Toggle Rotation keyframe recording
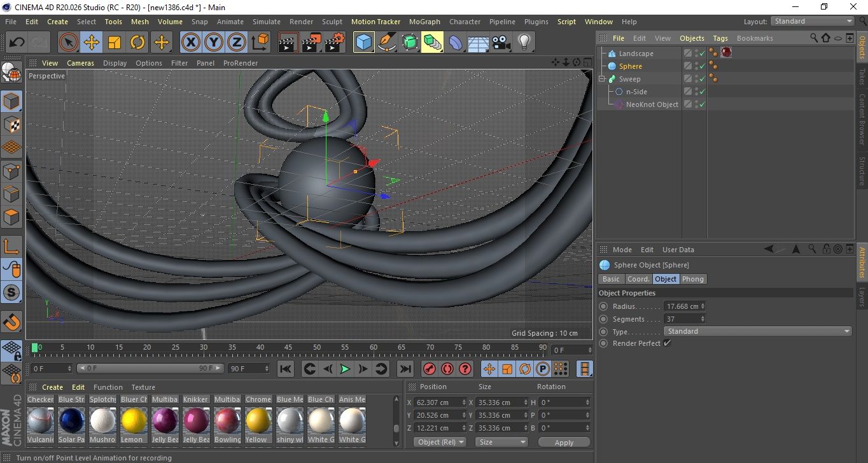868x463 pixels. [x=525, y=369]
